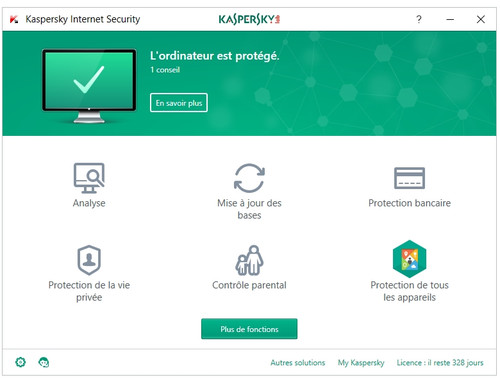Click the 1 conseil notification text
Image resolution: width=500 pixels, height=382 pixels.
[165, 70]
